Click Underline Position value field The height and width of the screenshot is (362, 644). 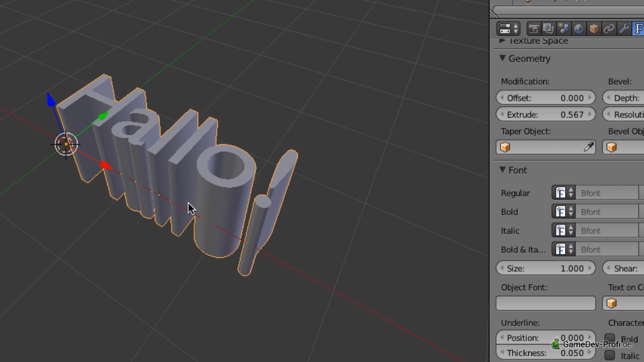(x=546, y=338)
